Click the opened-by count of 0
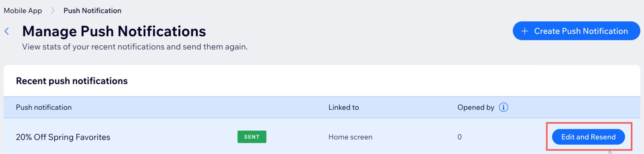Screen dimensions: 644x154 pos(459,137)
